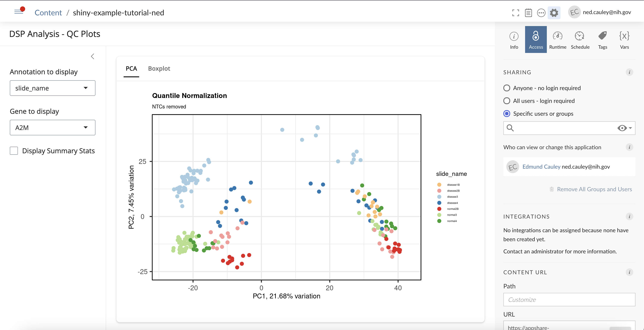
Task: Toggle the settings gear panel
Action: (x=554, y=13)
